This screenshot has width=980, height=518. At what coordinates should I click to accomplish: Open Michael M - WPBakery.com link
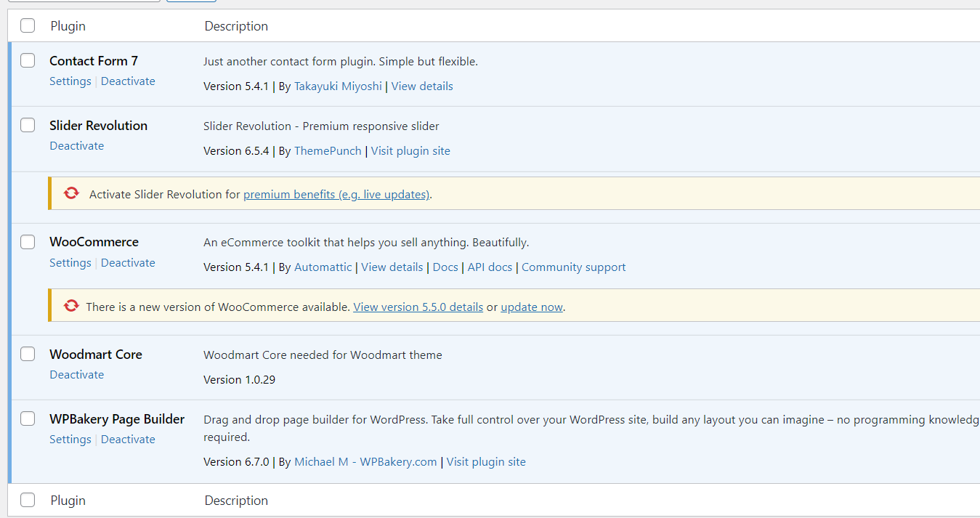coord(365,462)
